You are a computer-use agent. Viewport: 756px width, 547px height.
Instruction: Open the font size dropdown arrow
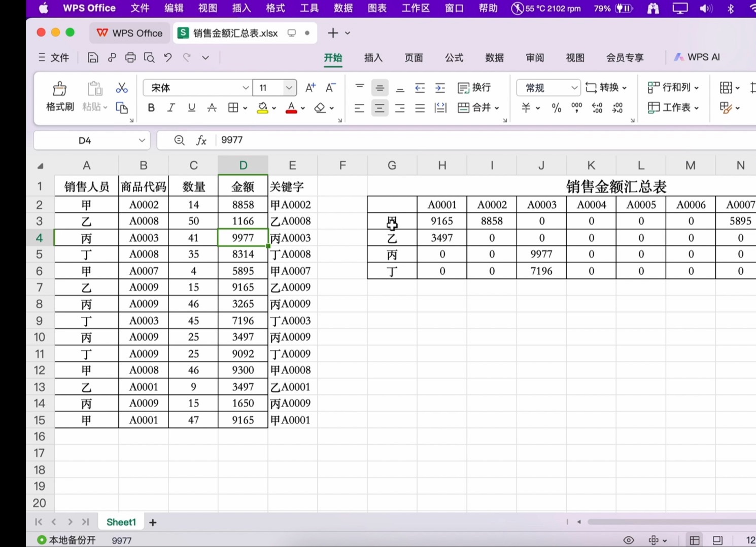click(x=289, y=88)
